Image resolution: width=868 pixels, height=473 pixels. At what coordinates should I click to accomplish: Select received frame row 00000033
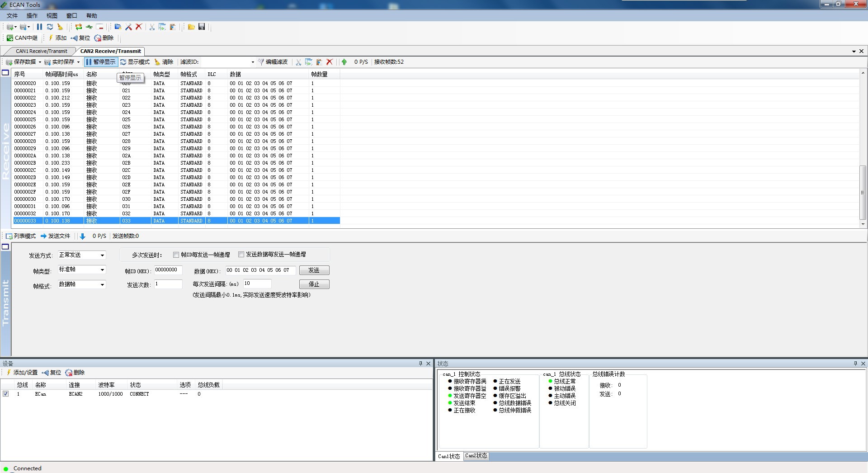tap(176, 221)
